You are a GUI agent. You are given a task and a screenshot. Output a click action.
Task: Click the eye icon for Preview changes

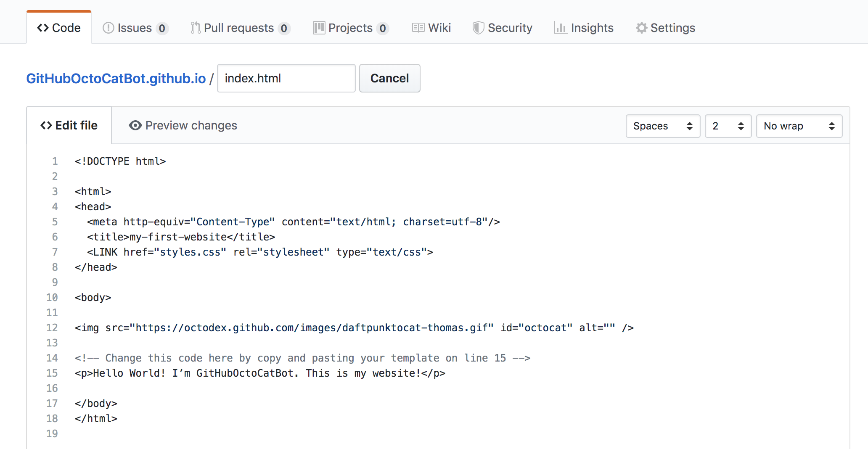tap(135, 125)
